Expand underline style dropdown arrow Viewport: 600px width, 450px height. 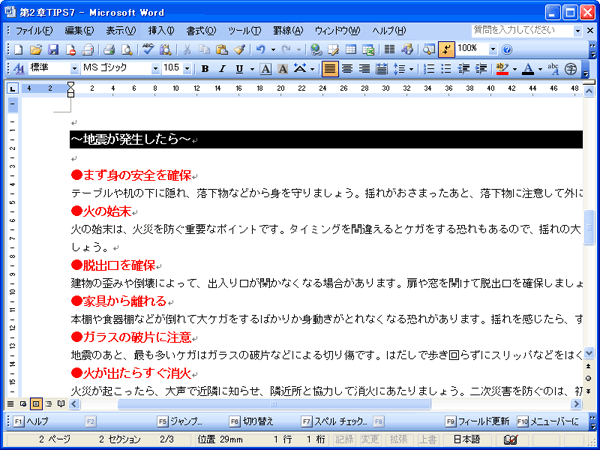click(x=252, y=69)
